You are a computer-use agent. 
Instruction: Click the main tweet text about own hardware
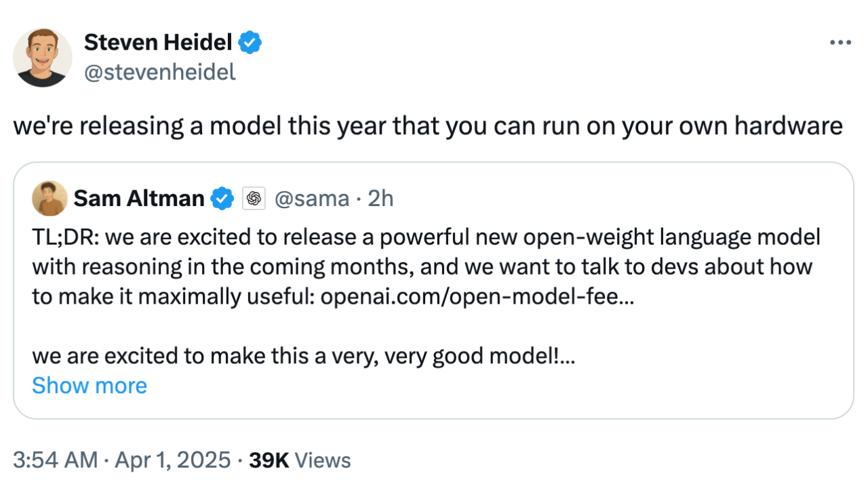pos(427,126)
